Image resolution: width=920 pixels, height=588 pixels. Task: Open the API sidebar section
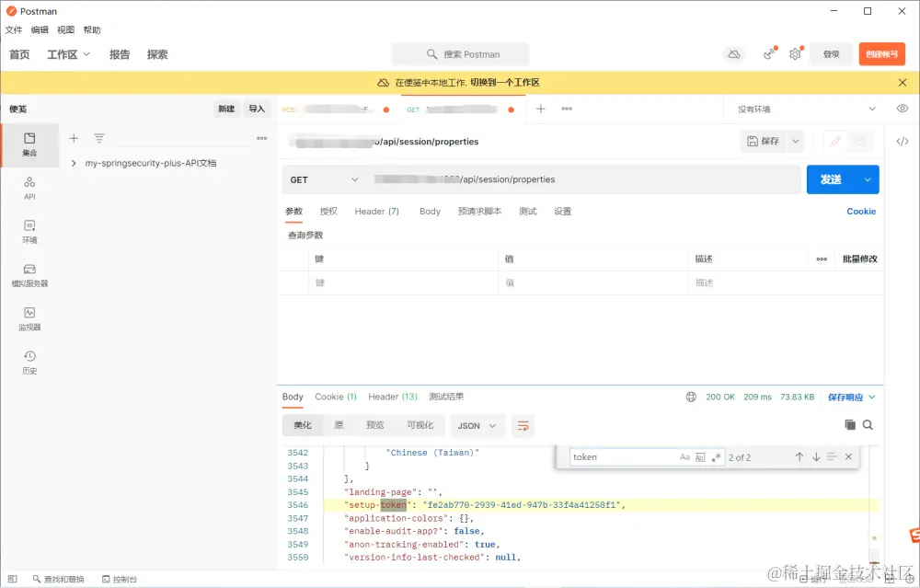pos(29,189)
